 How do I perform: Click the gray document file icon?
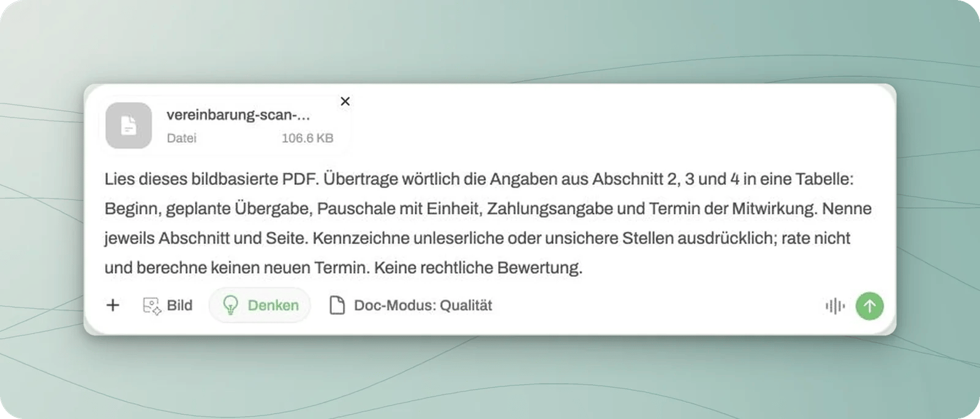tap(129, 125)
